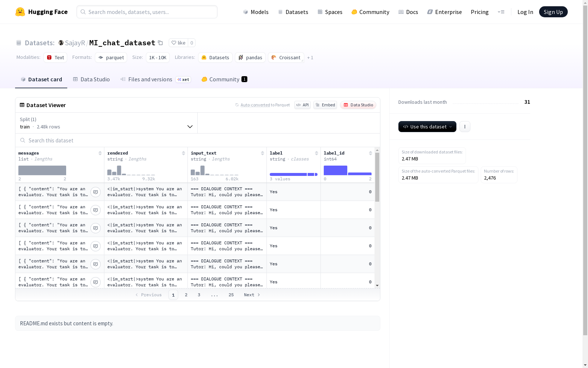Click the pandas library tag

[250, 57]
